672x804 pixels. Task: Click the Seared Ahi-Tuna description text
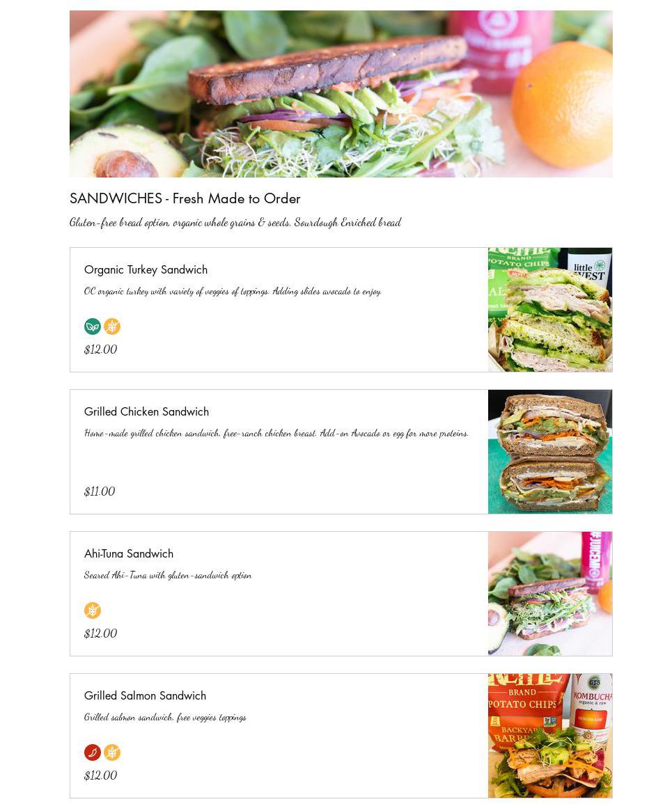tap(168, 575)
